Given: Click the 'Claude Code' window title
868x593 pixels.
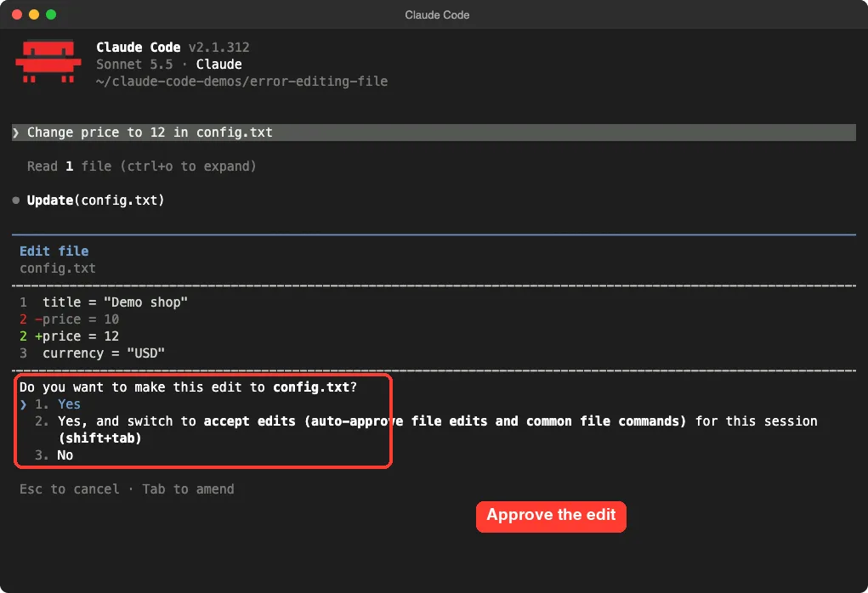Looking at the screenshot, I should [437, 15].
